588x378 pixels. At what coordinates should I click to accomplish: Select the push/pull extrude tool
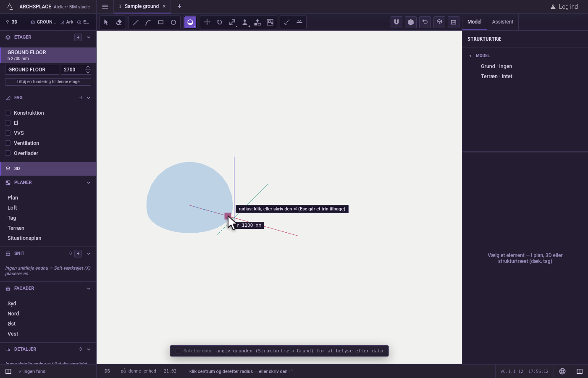click(245, 22)
